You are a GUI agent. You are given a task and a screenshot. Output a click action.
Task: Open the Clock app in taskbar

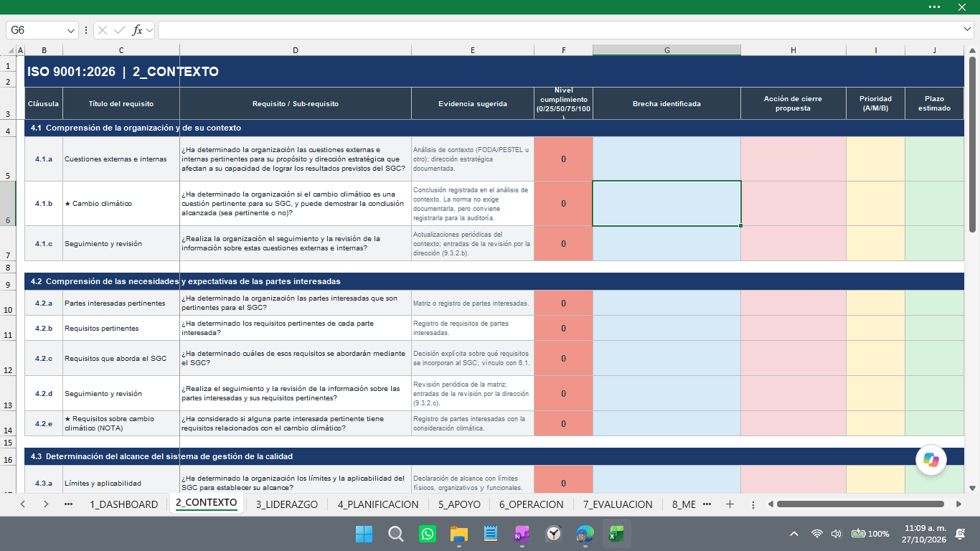click(x=554, y=534)
